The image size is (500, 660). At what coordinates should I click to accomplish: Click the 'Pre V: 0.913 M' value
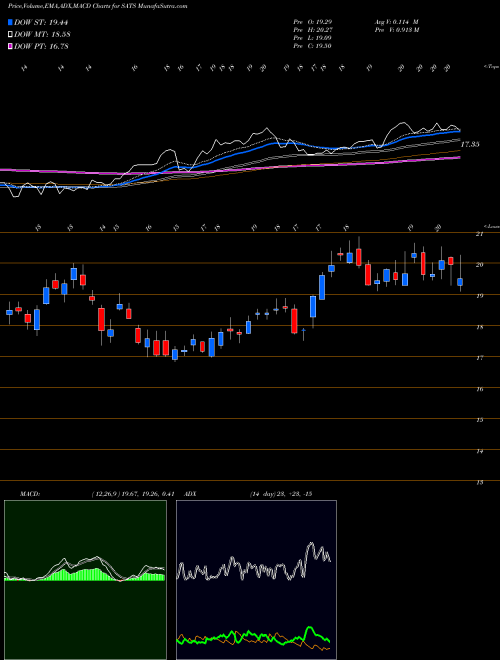pos(396,29)
